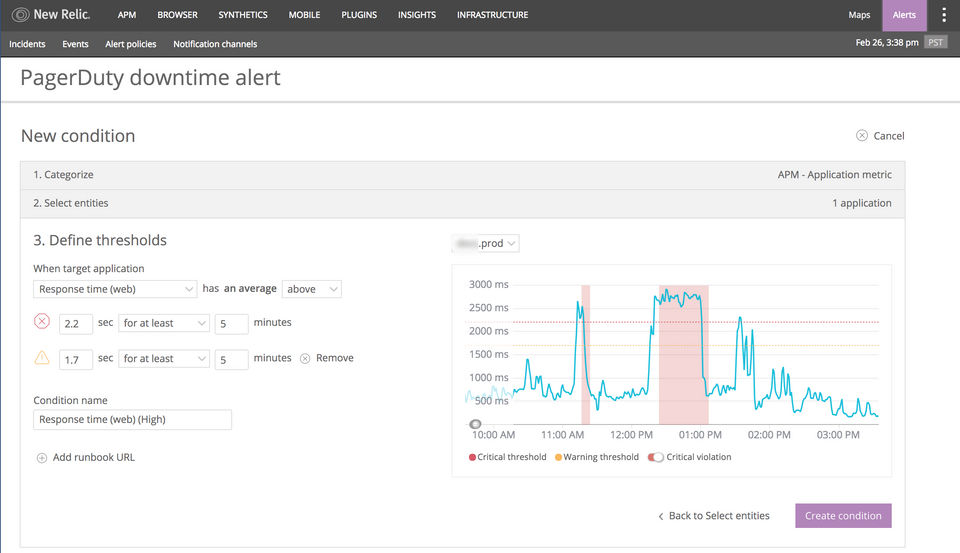960x553 pixels.
Task: Select the Alerts tab
Action: point(904,15)
